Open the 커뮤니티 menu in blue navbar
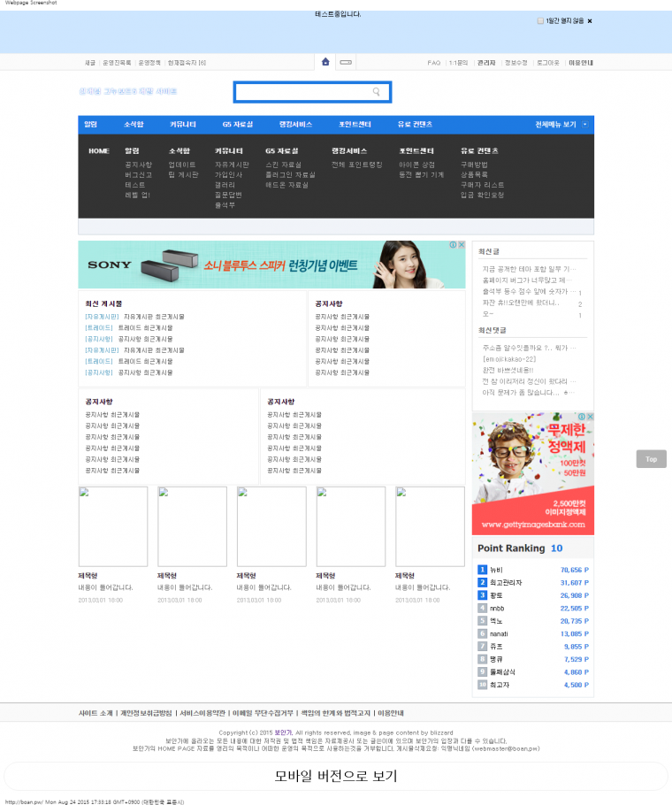Screen dimensions: 672x805 tap(184, 125)
